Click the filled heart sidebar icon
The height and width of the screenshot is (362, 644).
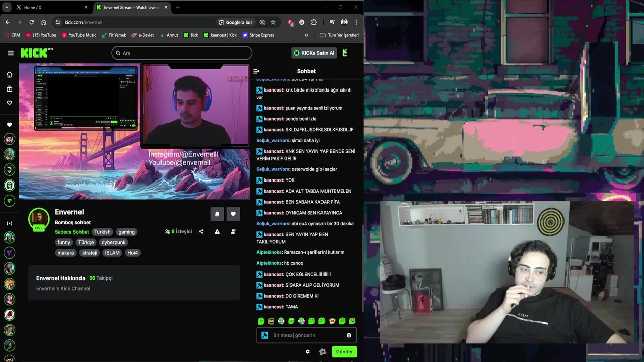9,125
